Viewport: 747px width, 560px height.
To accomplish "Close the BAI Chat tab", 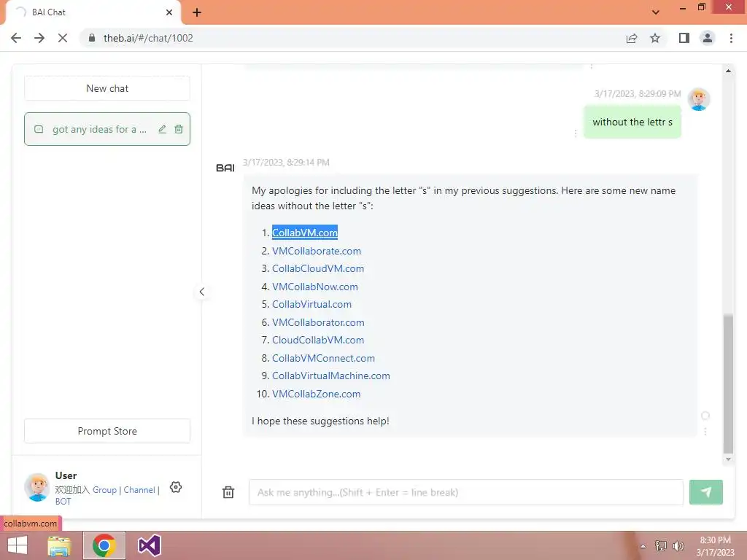I will [x=169, y=12].
